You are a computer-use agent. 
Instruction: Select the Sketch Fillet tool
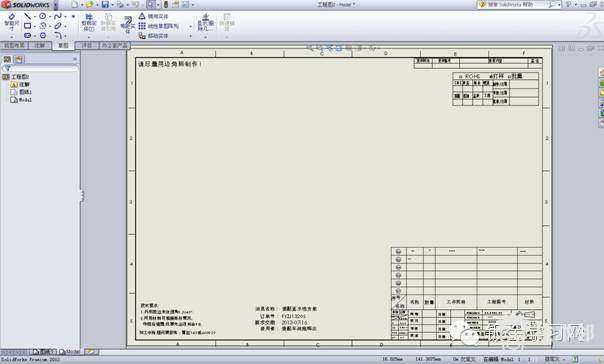coord(58,35)
